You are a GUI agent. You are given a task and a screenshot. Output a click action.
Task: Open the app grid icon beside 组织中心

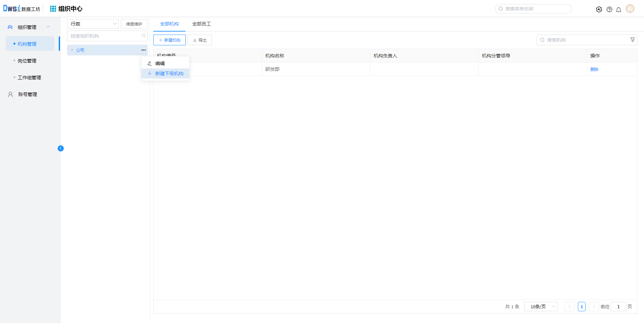pos(53,9)
